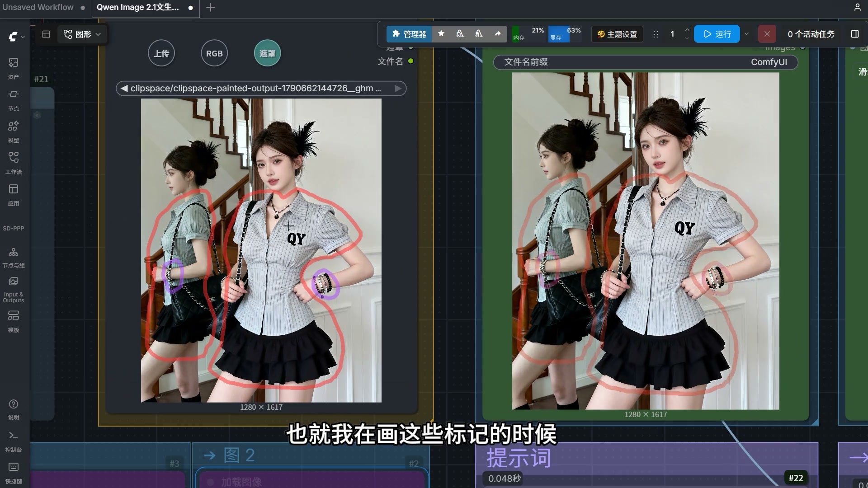Viewport: 868px width, 488px height.
Task: Select next image with right arrow in clipspace field
Action: 398,88
